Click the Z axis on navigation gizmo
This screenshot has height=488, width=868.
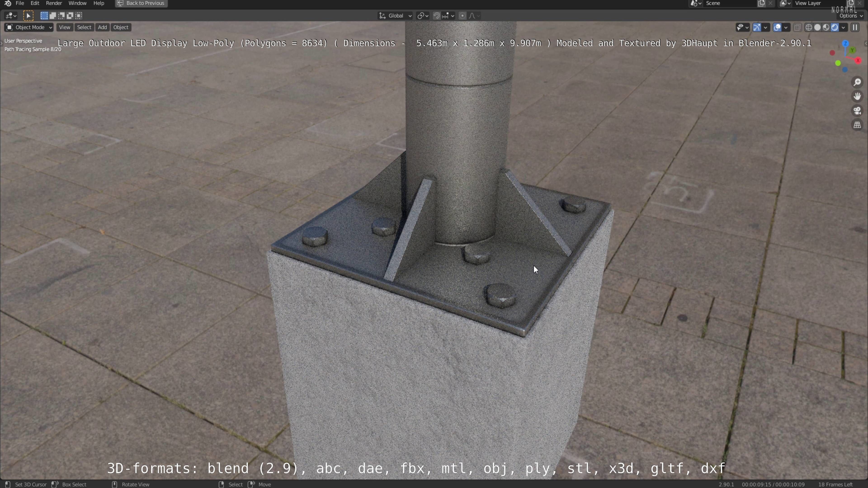846,44
